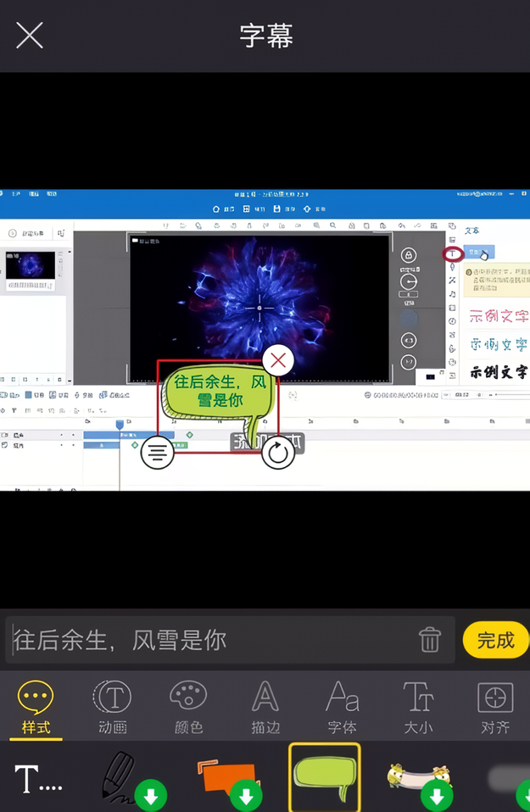Select the green subtitle bubble in the preview
The width and height of the screenshot is (530, 812).
tap(219, 397)
